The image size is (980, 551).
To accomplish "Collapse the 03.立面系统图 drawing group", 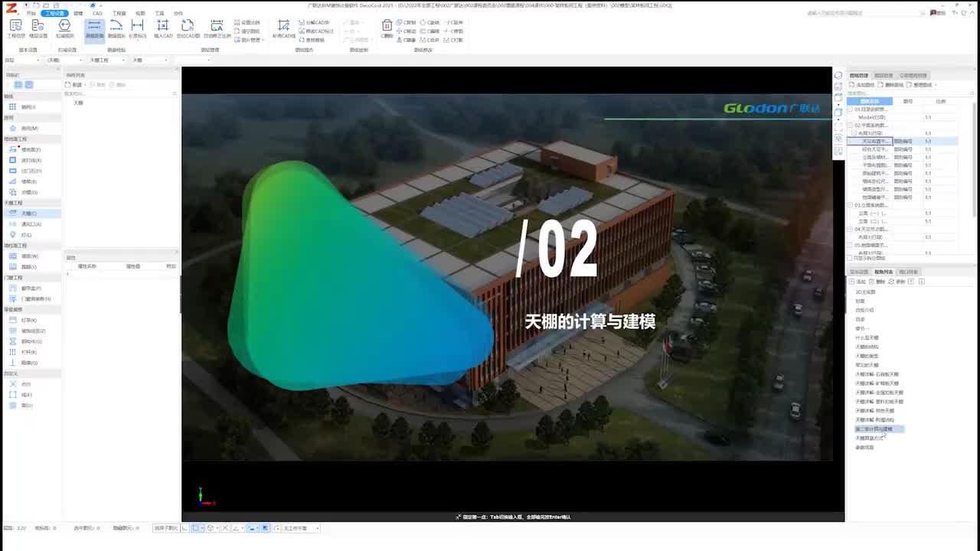I will tap(850, 205).
